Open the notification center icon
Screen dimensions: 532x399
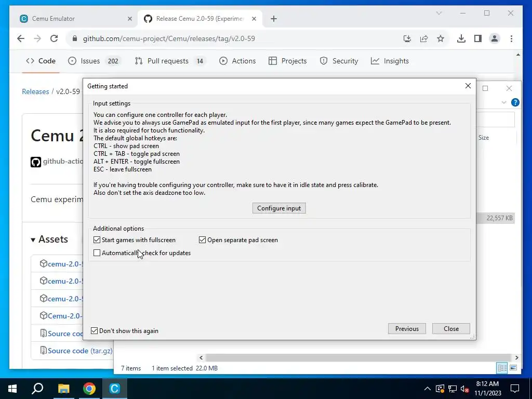click(515, 389)
